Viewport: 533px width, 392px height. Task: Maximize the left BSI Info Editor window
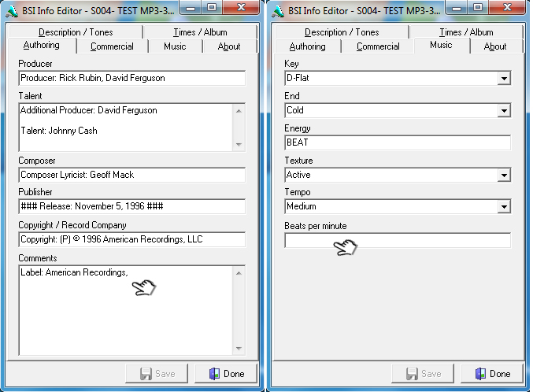pyautogui.click(x=212, y=8)
